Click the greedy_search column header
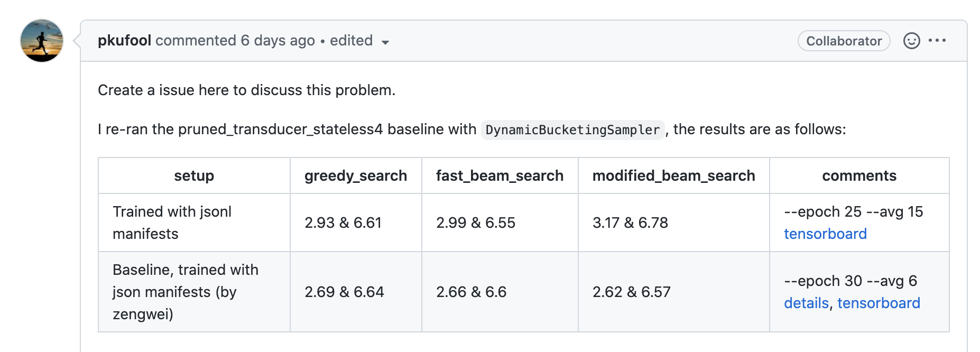 (x=356, y=175)
